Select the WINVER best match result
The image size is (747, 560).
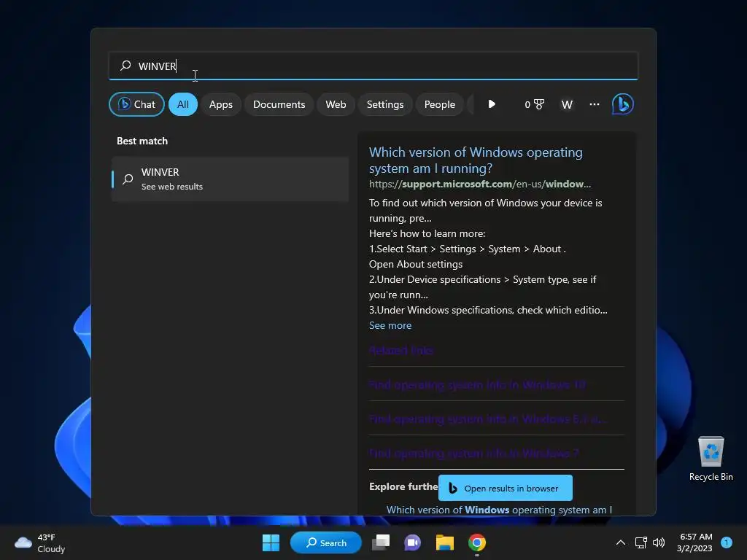point(230,179)
